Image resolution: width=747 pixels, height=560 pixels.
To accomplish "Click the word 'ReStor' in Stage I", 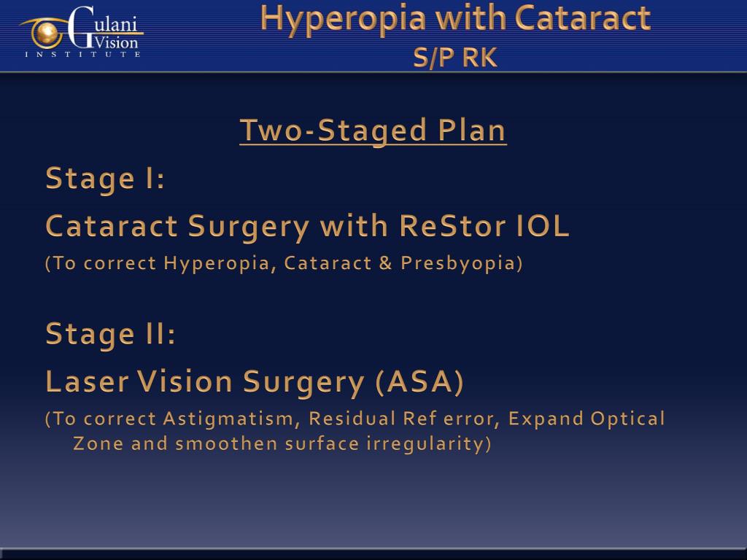I will pyautogui.click(x=452, y=225).
